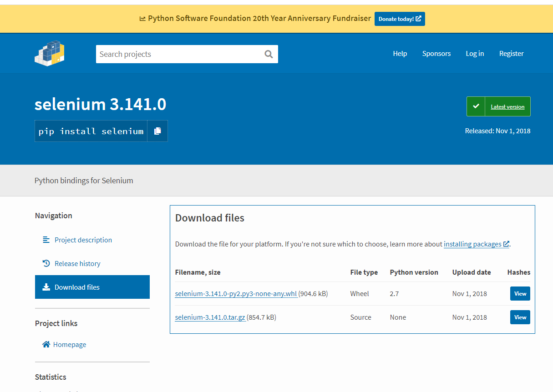This screenshot has height=392, width=553.
Task: Click the green checkmark version icon
Action: 476,106
